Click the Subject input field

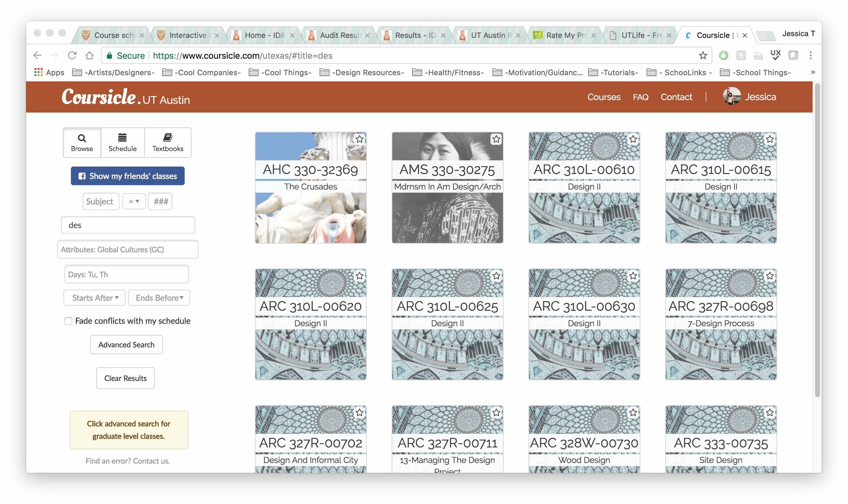[x=100, y=201]
